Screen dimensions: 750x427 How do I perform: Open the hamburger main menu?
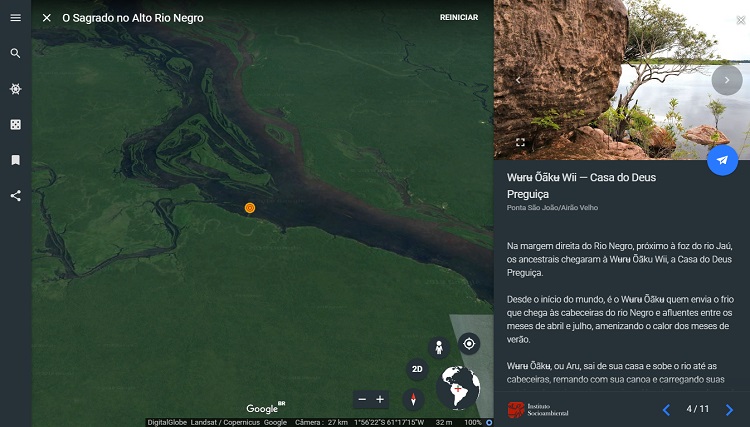[15, 18]
